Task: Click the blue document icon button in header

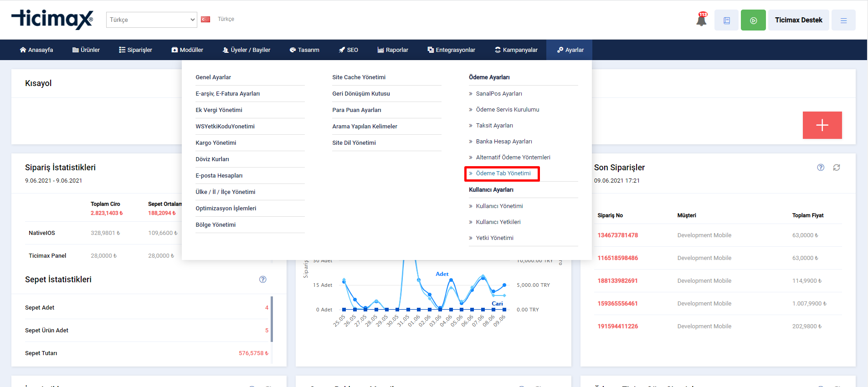Action: point(726,20)
